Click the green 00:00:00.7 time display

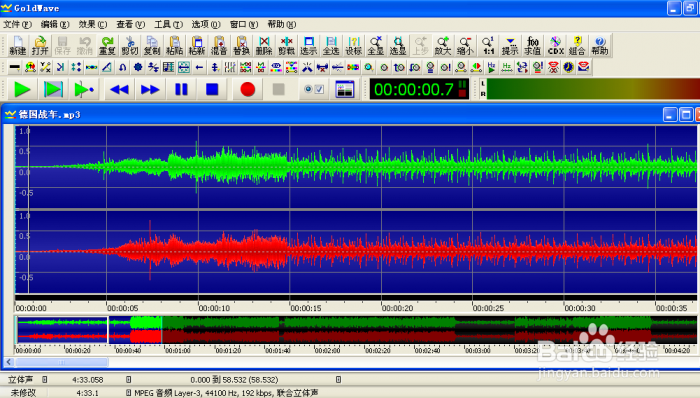click(x=419, y=90)
